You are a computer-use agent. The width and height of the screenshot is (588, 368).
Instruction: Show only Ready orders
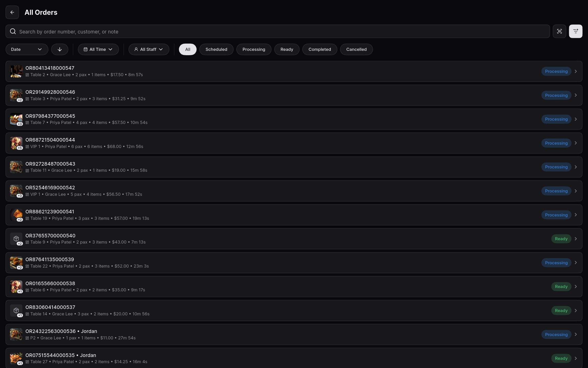[287, 49]
